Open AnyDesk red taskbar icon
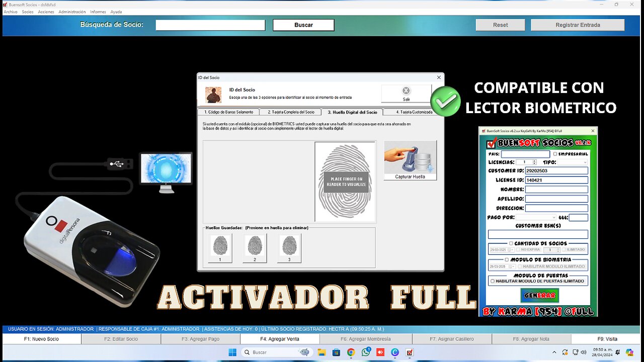The image size is (644, 362). [380, 352]
